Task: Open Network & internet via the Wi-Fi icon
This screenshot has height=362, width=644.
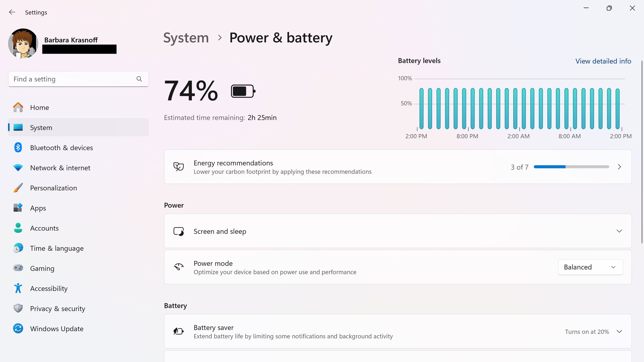Action: pos(18,167)
